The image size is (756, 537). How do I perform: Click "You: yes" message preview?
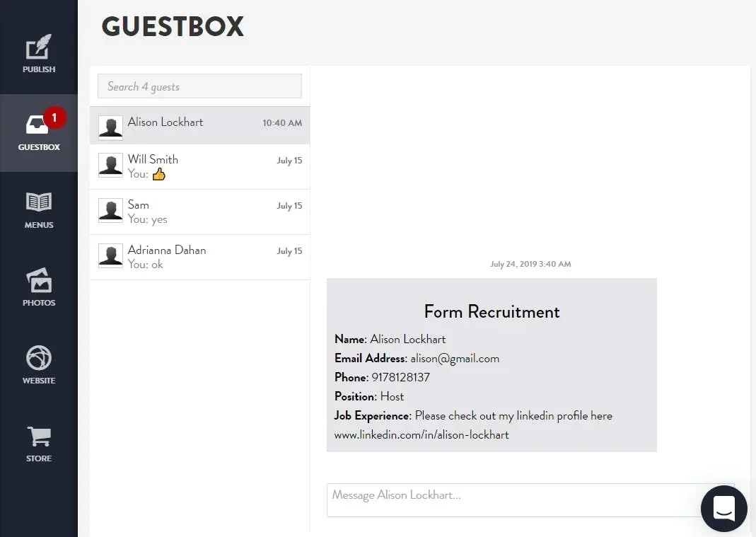[x=148, y=219]
